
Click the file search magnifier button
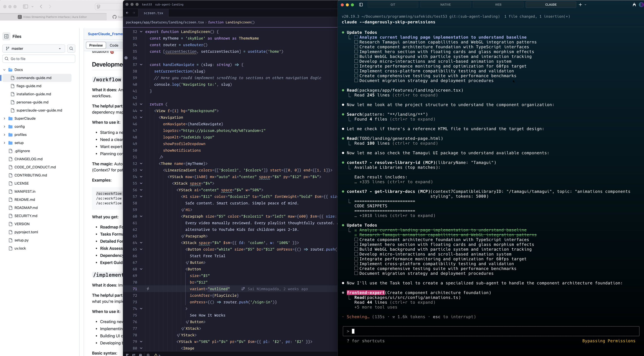pyautogui.click(x=71, y=48)
